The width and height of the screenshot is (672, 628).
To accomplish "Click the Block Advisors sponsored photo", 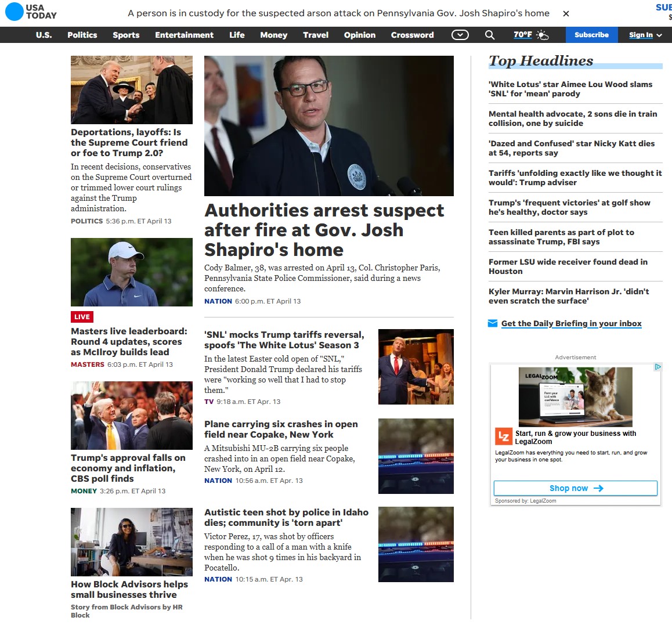I will (132, 542).
